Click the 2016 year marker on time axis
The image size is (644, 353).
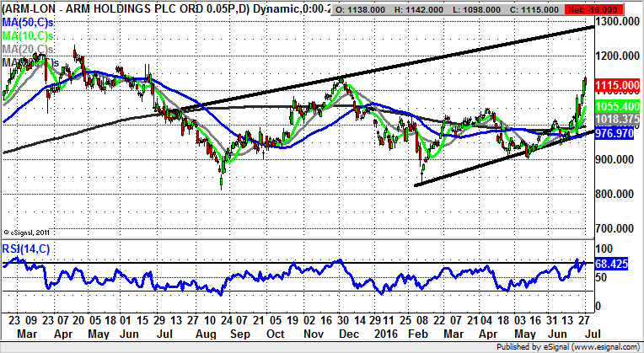tap(384, 333)
